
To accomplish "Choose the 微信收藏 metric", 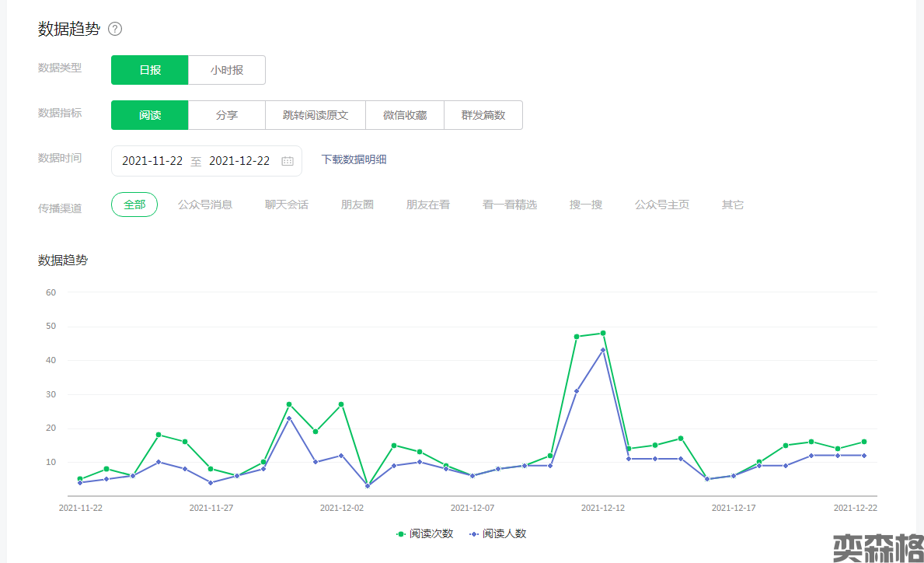I will pyautogui.click(x=405, y=115).
